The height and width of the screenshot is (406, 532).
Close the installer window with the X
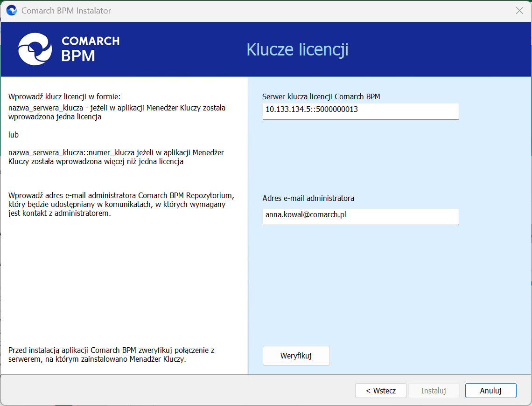pyautogui.click(x=519, y=10)
